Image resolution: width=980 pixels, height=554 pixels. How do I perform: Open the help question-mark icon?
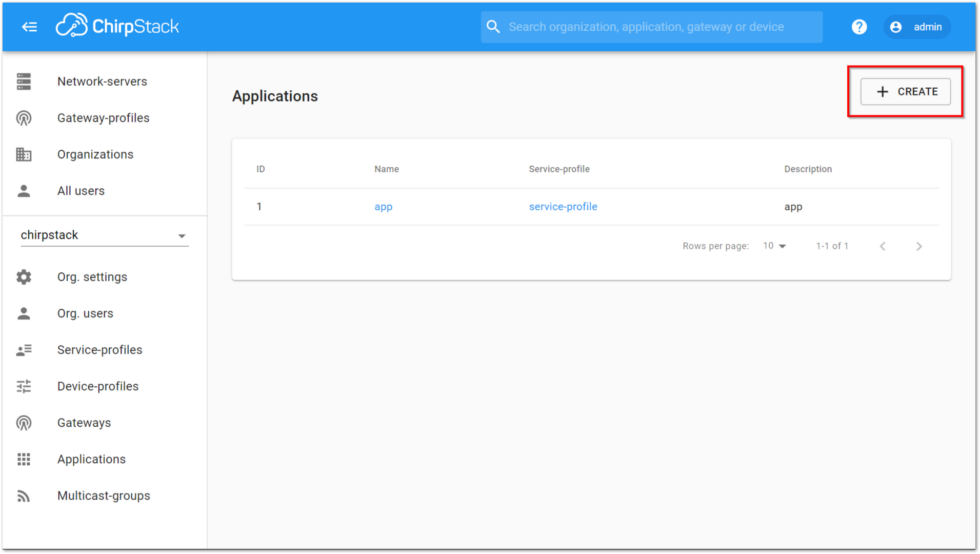tap(859, 27)
